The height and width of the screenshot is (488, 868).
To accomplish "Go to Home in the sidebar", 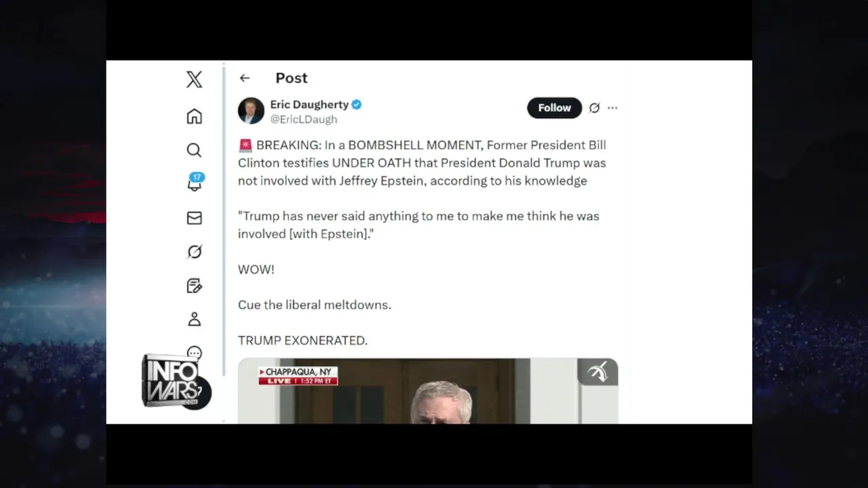I will pyautogui.click(x=194, y=116).
